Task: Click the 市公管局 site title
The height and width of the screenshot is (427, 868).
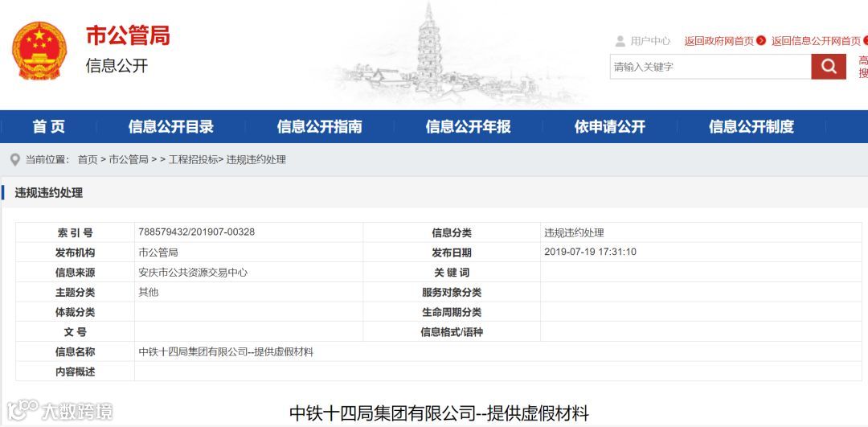Action: click(x=128, y=35)
